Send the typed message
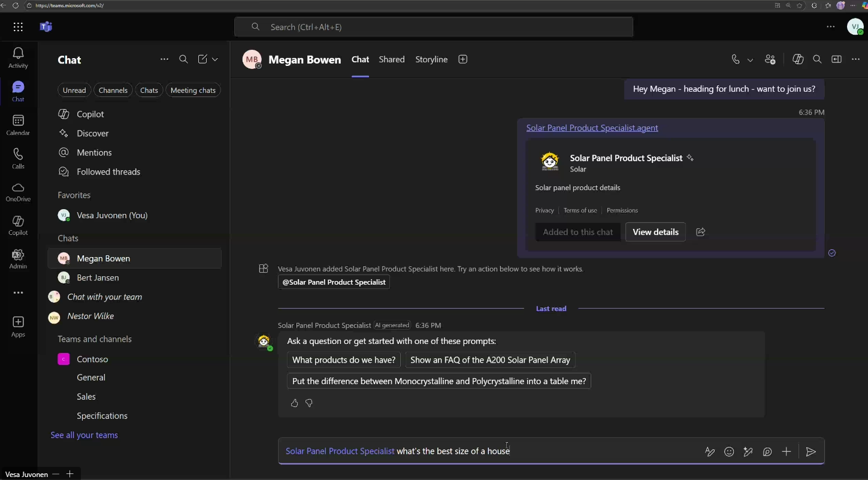This screenshot has height=480, width=868. click(810, 452)
